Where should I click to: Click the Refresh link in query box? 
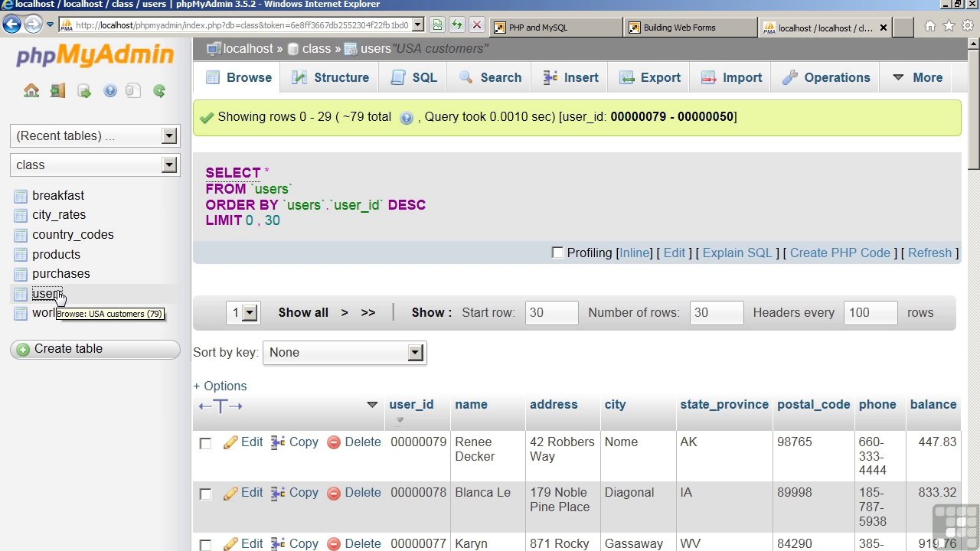929,253
